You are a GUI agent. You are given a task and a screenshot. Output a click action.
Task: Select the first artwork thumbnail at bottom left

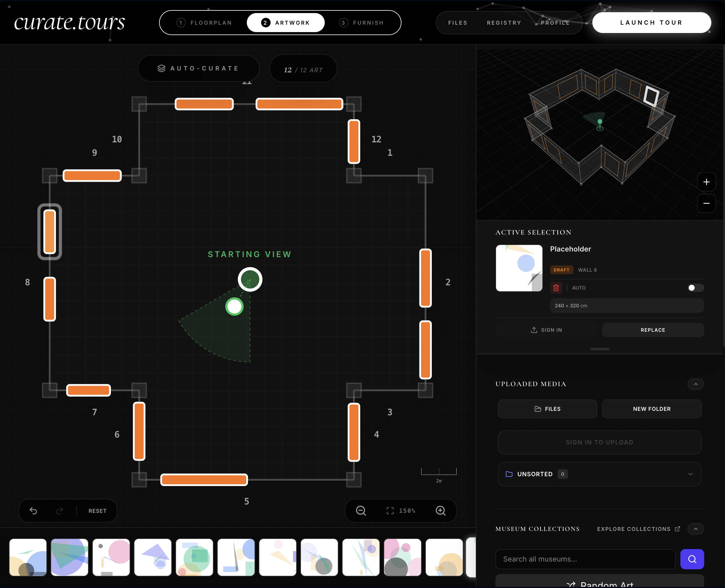click(x=28, y=557)
